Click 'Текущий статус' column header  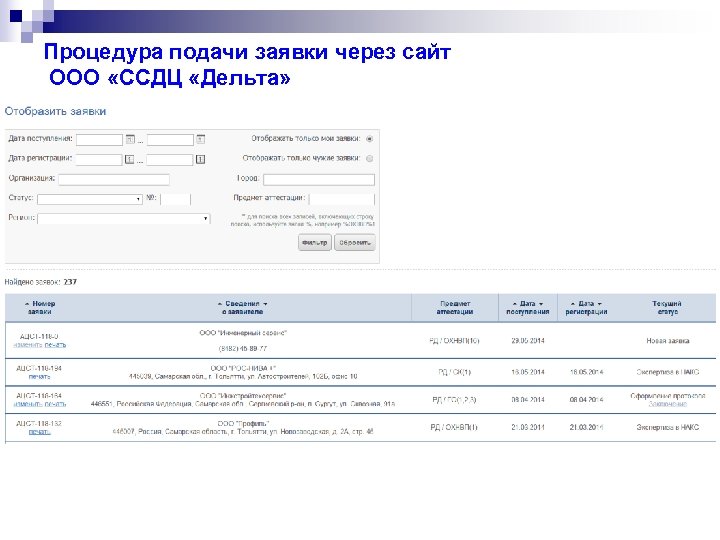(x=667, y=308)
